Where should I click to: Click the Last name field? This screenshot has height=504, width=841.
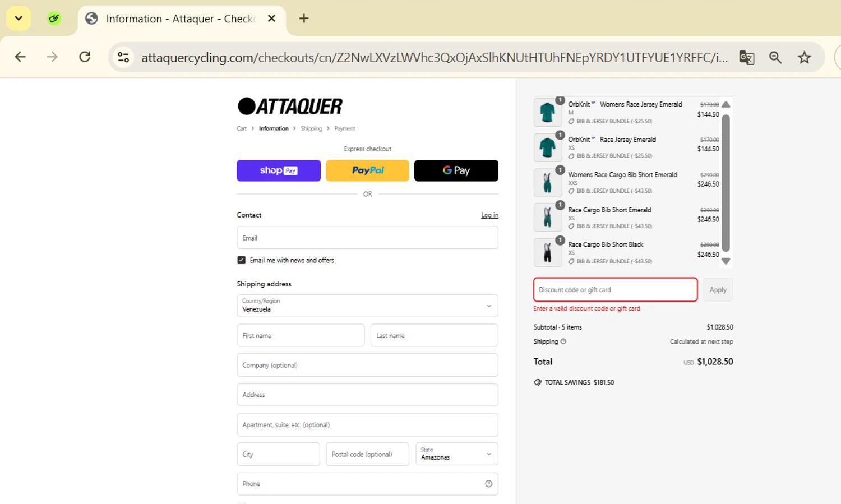(x=434, y=335)
